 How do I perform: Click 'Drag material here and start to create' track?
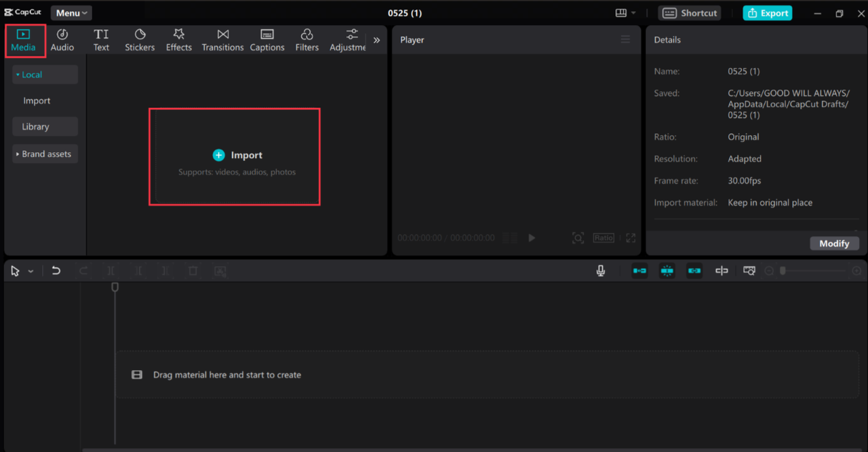pos(487,374)
